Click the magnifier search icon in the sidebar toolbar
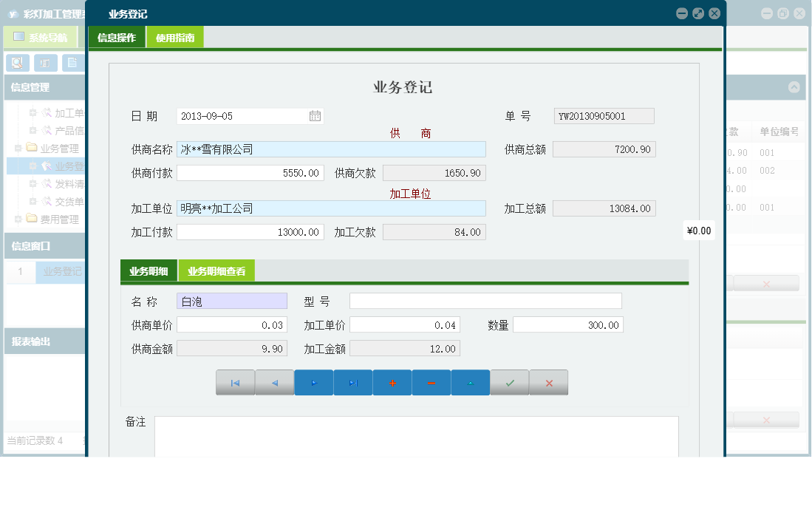 pos(17,63)
